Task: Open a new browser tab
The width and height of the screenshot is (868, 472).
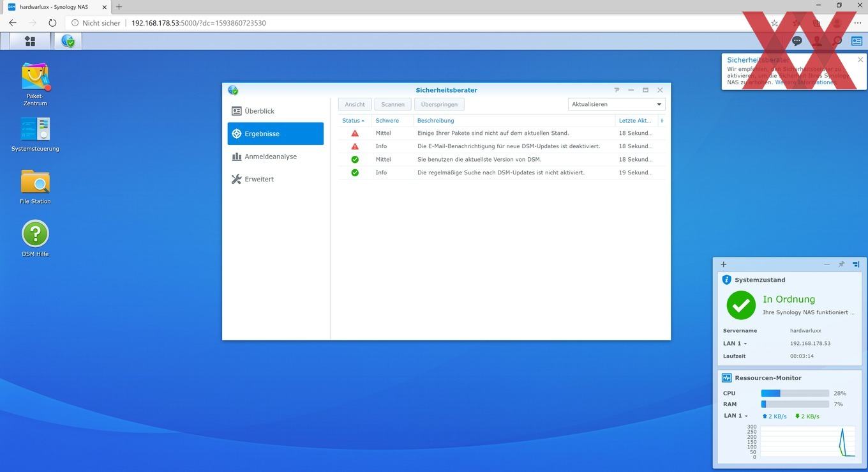Action: tap(119, 6)
